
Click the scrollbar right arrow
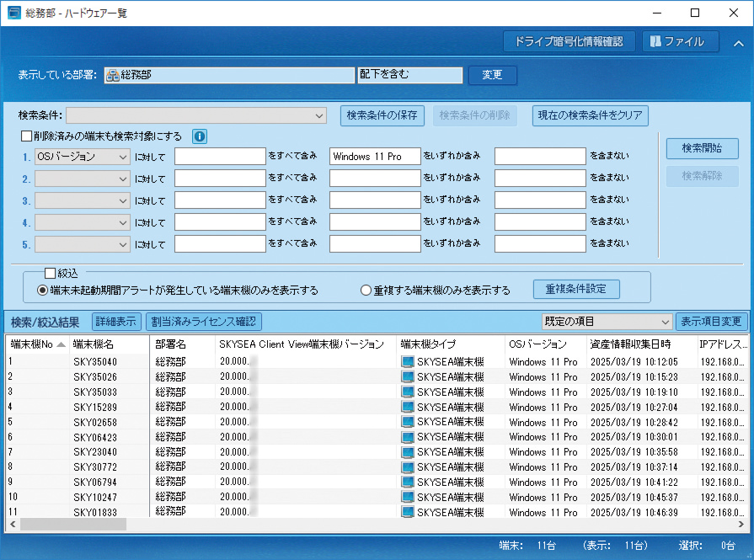coord(741,524)
